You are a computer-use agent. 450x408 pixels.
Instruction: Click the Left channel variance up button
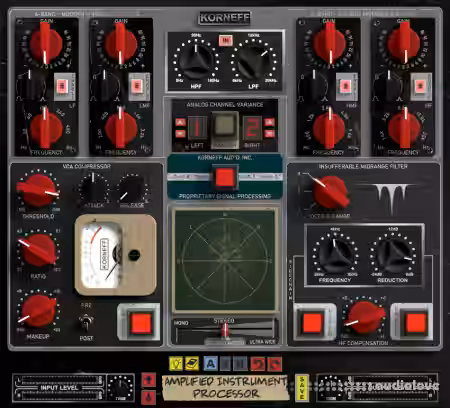click(180, 122)
